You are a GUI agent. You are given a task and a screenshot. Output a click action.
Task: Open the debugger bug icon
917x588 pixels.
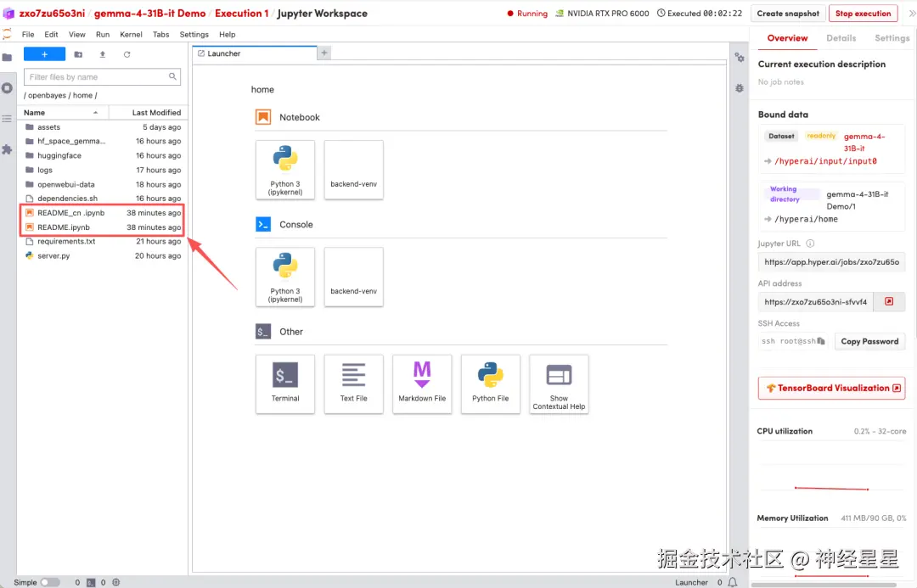click(x=740, y=88)
